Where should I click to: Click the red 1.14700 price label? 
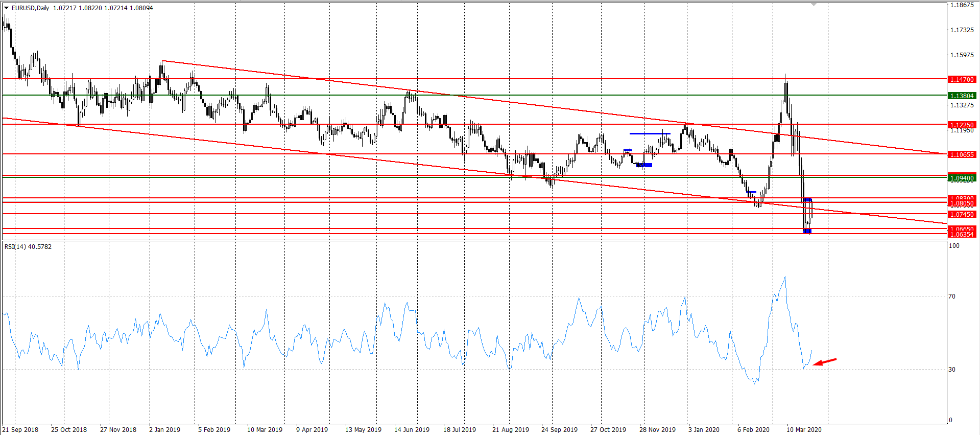[962, 80]
